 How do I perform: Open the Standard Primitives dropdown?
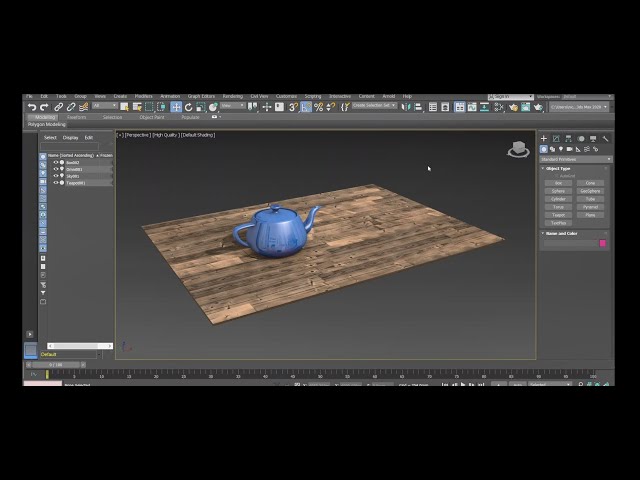tap(576, 159)
